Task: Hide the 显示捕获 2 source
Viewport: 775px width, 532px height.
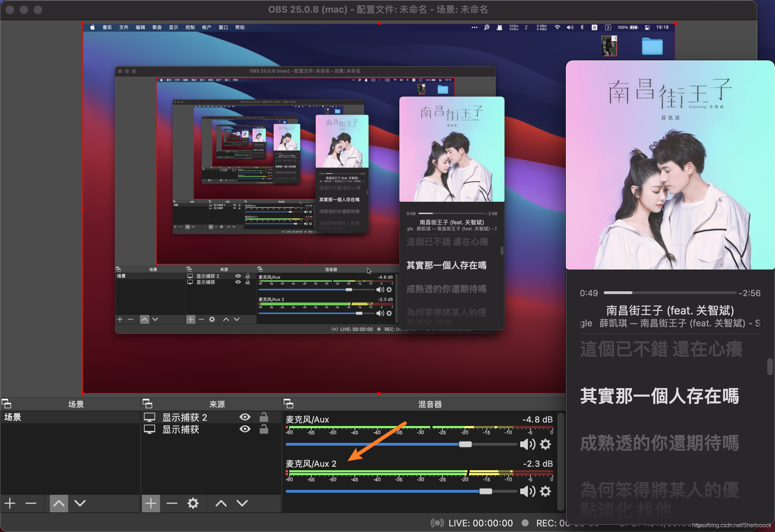Action: [x=245, y=417]
